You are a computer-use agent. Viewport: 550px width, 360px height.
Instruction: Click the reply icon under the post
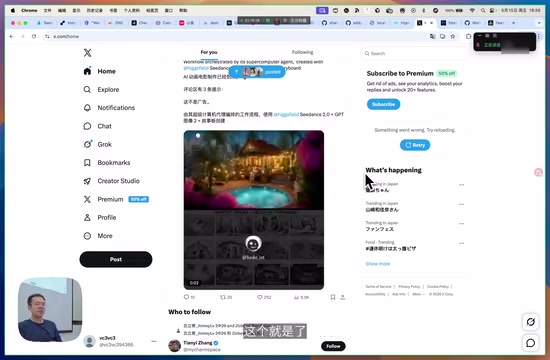click(x=186, y=297)
